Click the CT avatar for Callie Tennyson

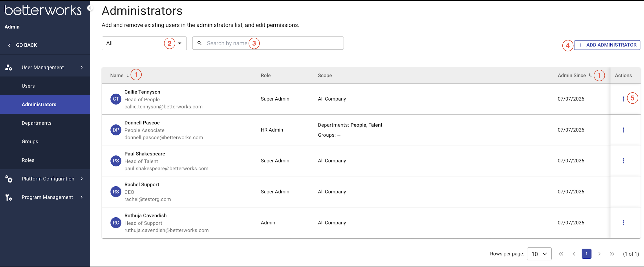click(x=116, y=99)
